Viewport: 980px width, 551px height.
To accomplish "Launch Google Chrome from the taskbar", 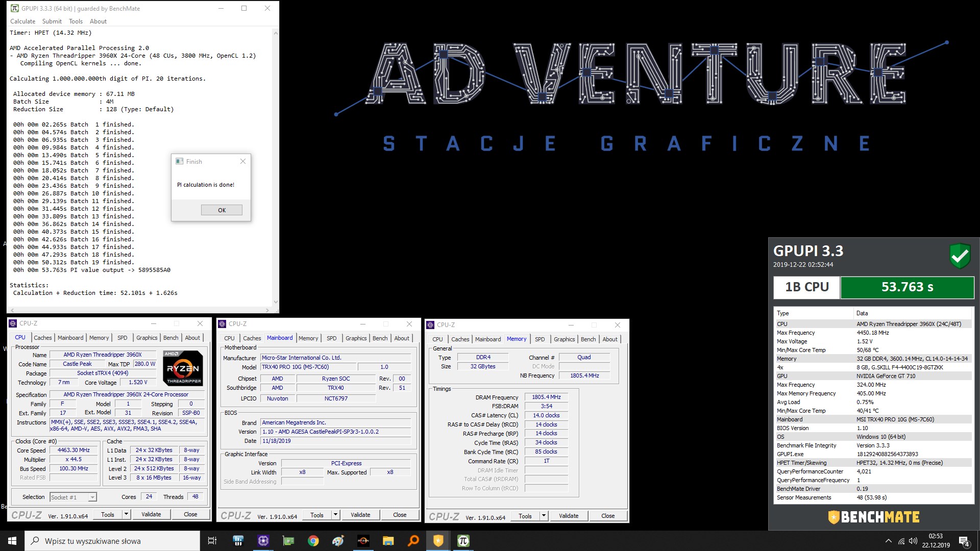I will coord(313,541).
